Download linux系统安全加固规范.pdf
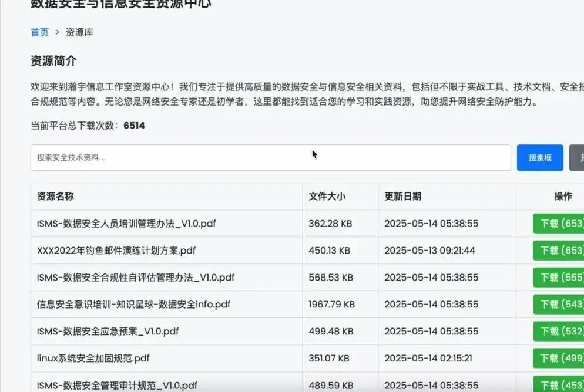This screenshot has height=392, width=584. [558, 359]
